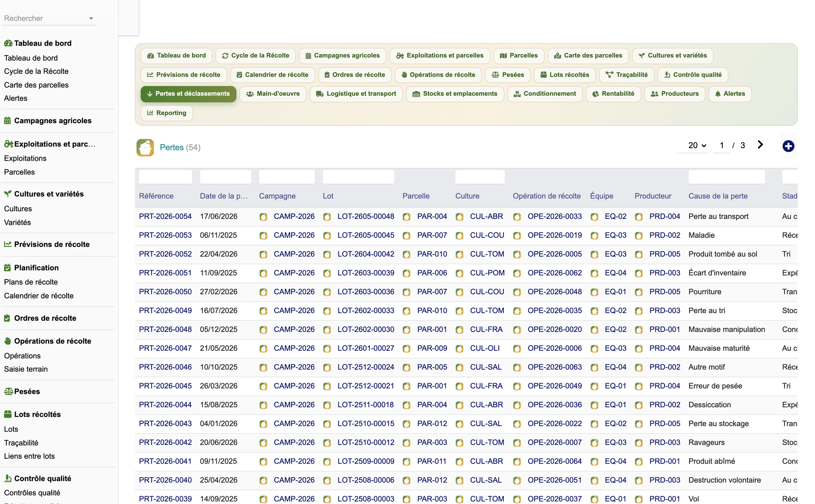Image resolution: width=815 pixels, height=504 pixels.
Task: Open Liens entre lots sidebar link
Action: click(29, 456)
